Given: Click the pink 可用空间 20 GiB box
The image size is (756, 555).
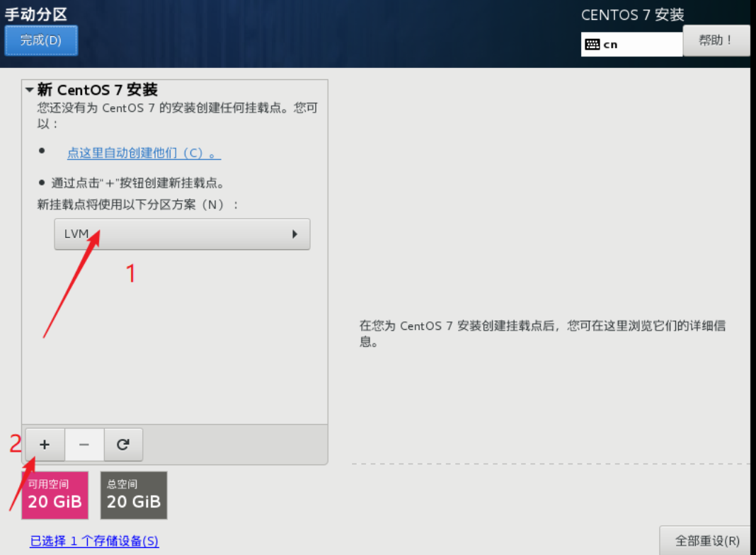Looking at the screenshot, I should point(55,496).
